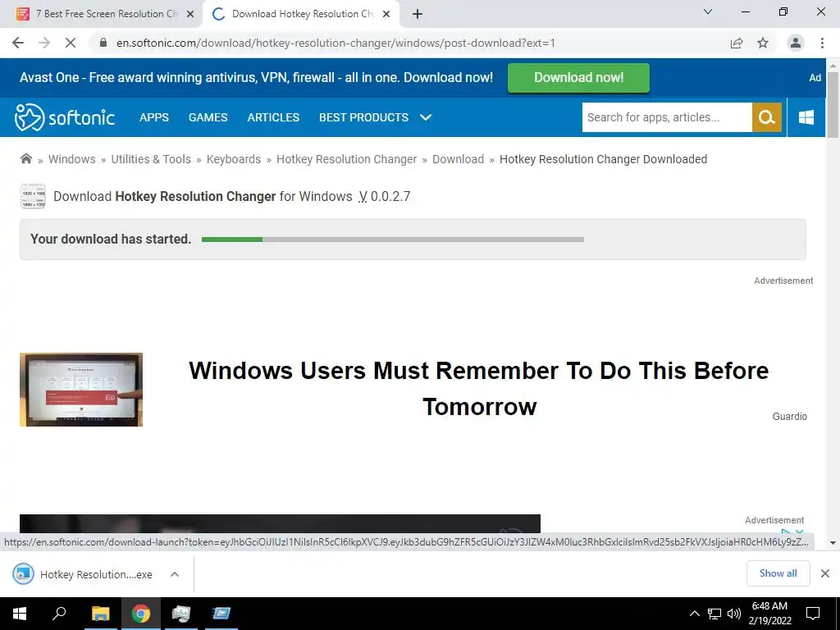Expand the BEST PRODUCTS chevron
The image size is (840, 630).
(x=426, y=117)
